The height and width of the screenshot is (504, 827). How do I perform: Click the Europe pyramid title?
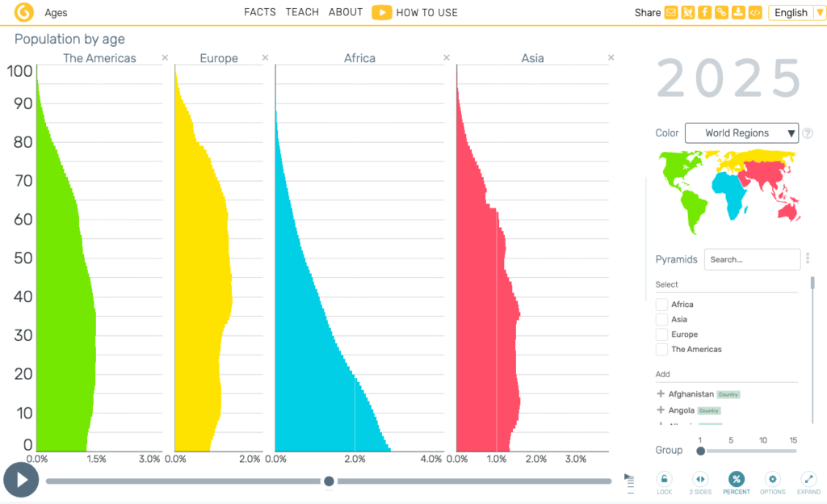(219, 58)
